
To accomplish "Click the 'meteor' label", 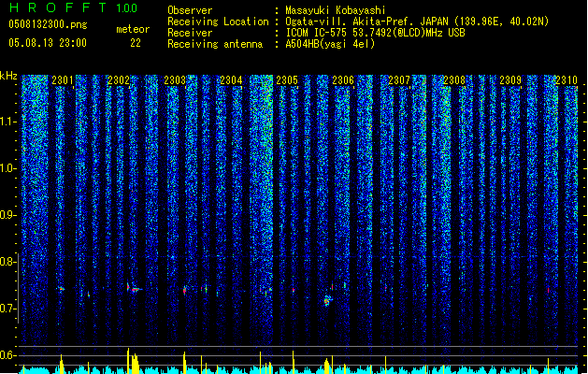I will click(133, 29).
